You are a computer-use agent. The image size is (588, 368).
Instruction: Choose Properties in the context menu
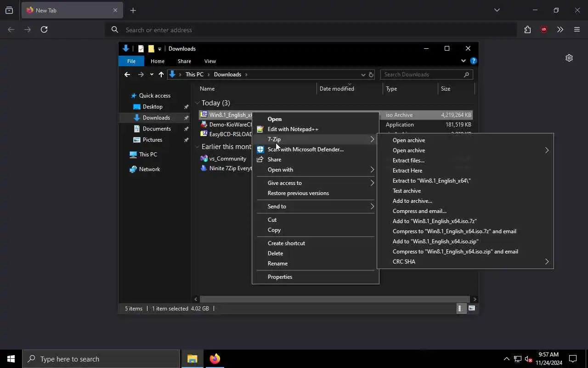[315, 277]
